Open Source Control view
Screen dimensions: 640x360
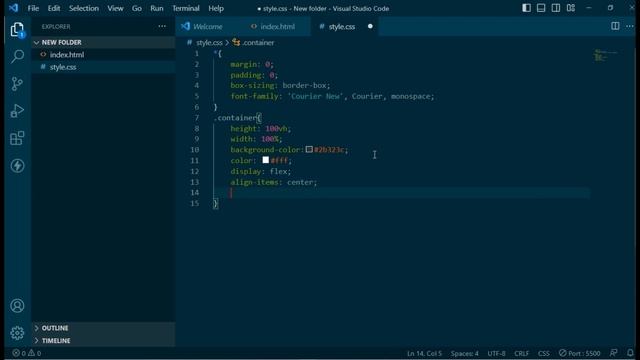pyautogui.click(x=17, y=84)
